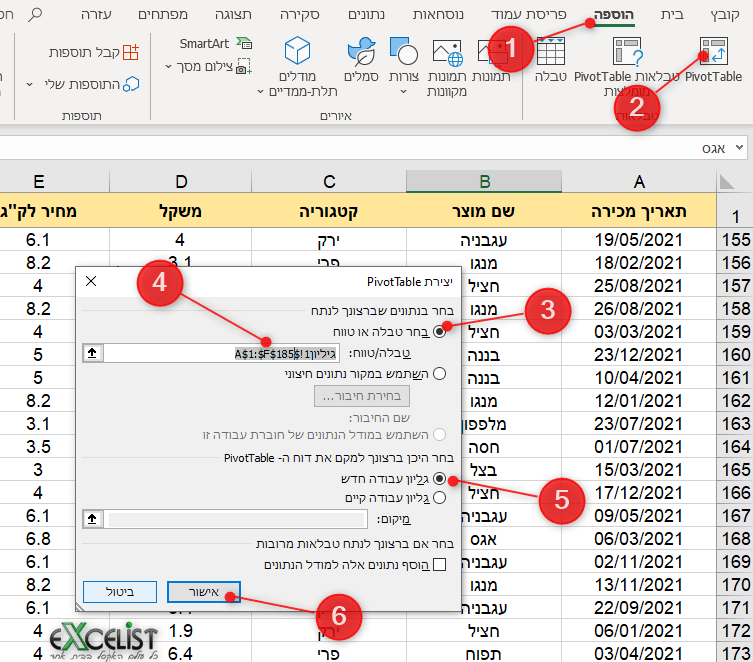Click the PivotTable ribbon icon
The image size is (753, 662).
[x=713, y=51]
